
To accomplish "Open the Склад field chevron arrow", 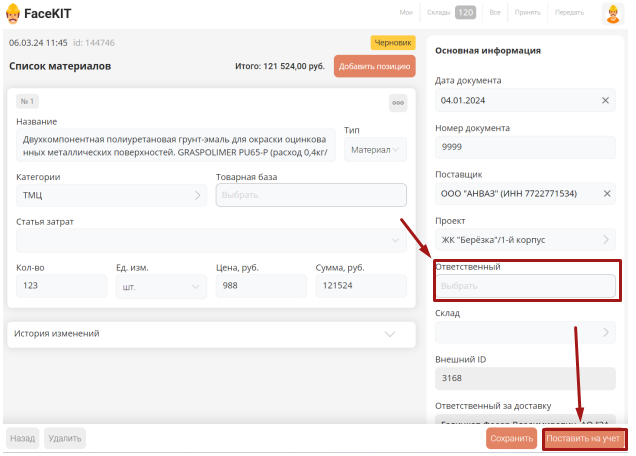I will tap(604, 332).
